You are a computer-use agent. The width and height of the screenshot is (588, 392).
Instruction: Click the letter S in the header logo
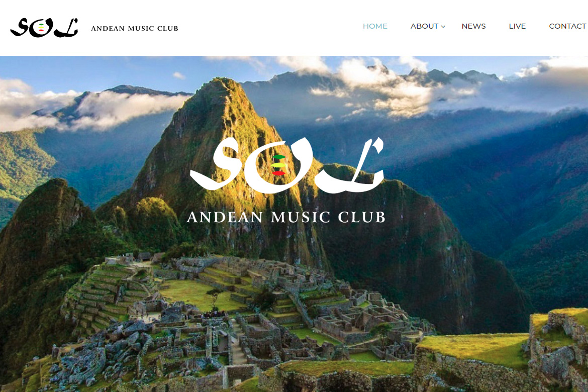20,27
